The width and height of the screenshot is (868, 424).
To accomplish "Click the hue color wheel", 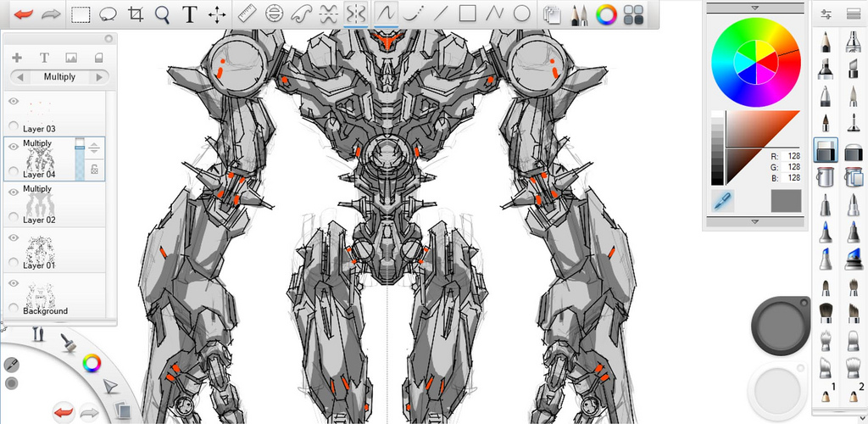I will click(755, 61).
